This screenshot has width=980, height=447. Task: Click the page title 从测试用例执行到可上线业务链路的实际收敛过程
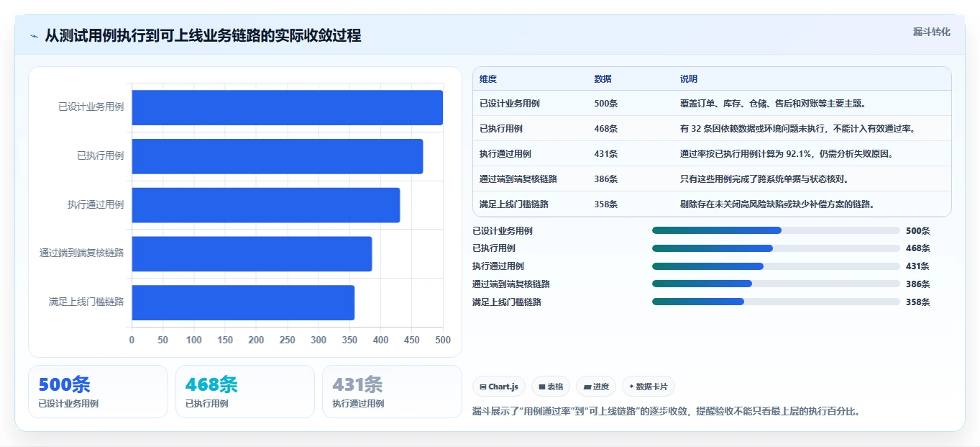(x=203, y=36)
